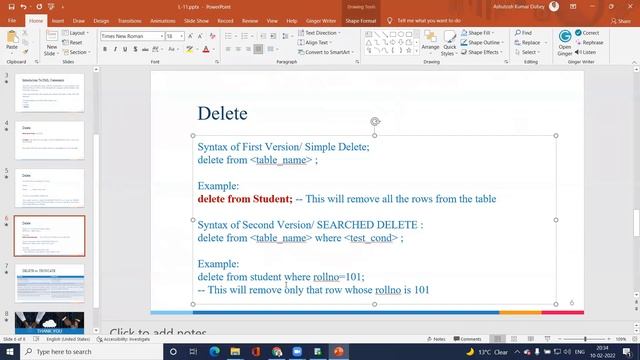640x360 pixels.
Task: Open Quick Styles gallery
Action: tap(449, 43)
